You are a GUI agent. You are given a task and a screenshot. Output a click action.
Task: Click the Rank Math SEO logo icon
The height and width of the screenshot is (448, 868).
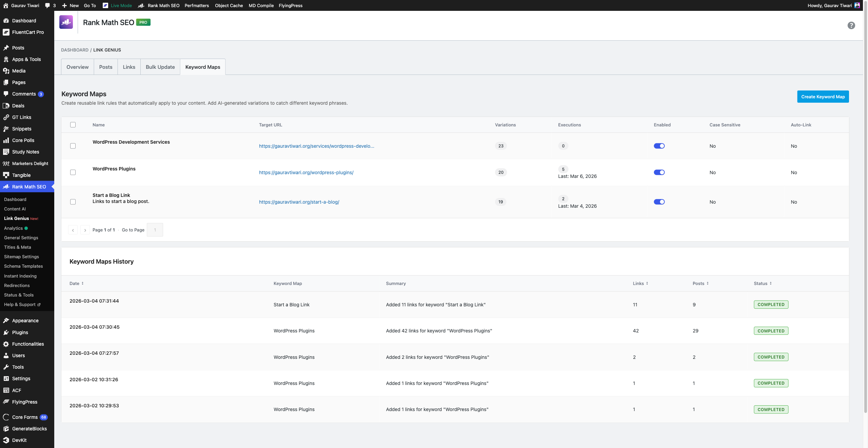pos(66,22)
